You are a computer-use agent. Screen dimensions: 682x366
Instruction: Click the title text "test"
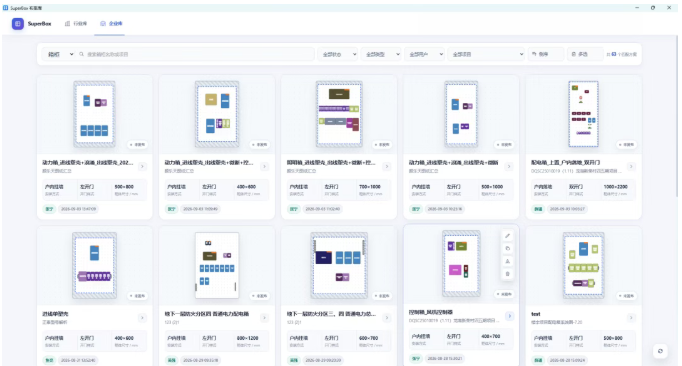(x=535, y=314)
